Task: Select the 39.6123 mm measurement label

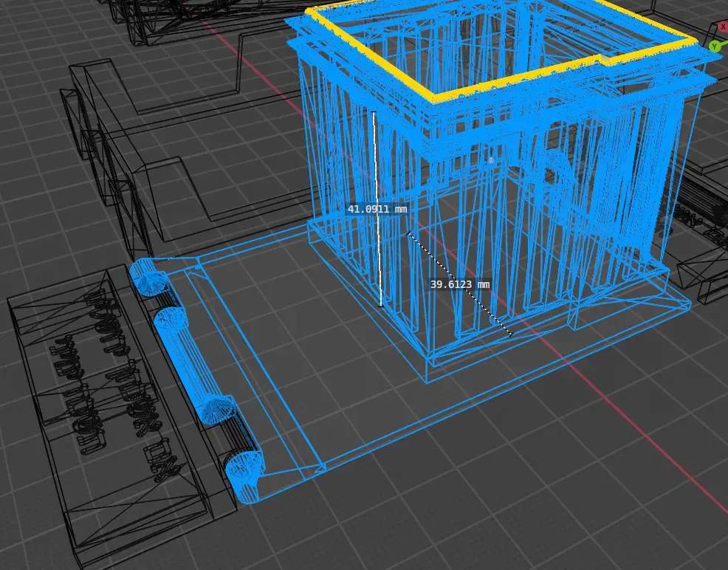Action: (x=460, y=284)
